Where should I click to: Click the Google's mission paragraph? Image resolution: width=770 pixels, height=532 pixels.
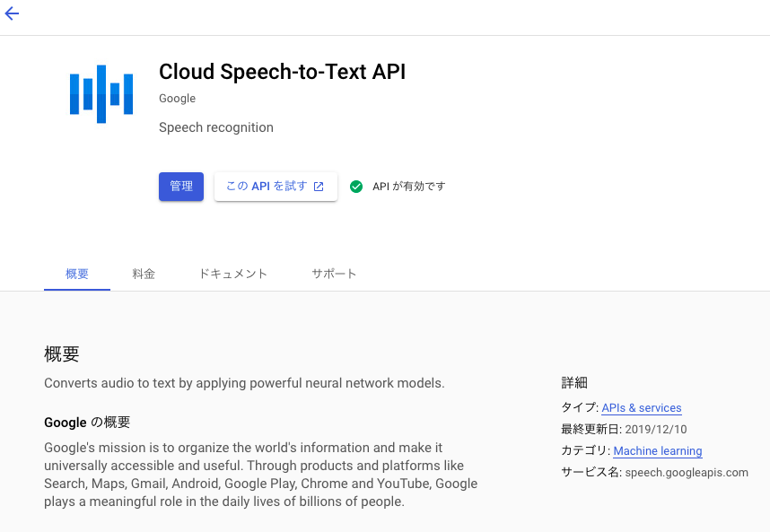pos(261,475)
